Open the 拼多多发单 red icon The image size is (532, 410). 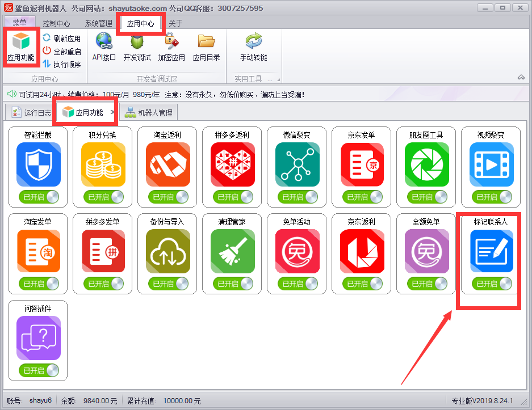click(x=103, y=251)
